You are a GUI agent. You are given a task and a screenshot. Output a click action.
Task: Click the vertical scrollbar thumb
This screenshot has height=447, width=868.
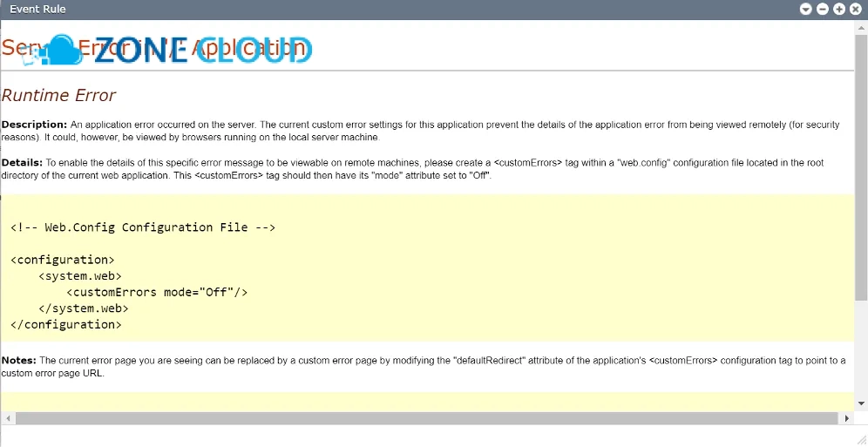click(x=861, y=167)
